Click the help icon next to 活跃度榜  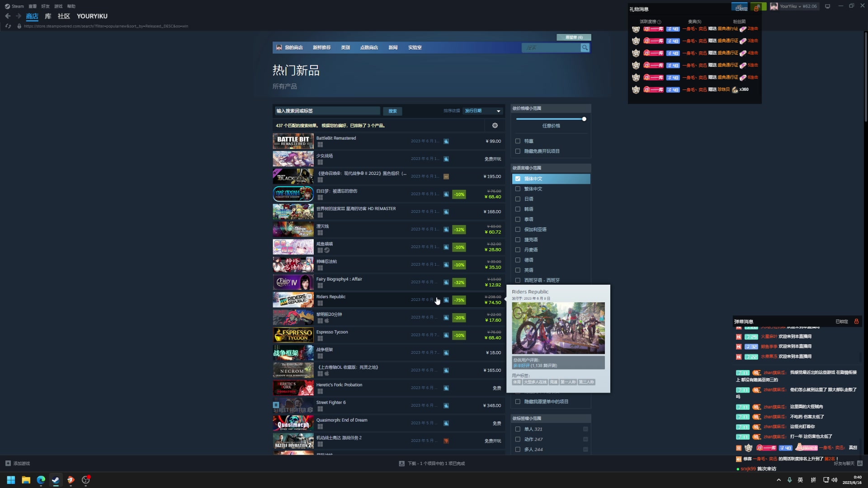pyautogui.click(x=659, y=22)
